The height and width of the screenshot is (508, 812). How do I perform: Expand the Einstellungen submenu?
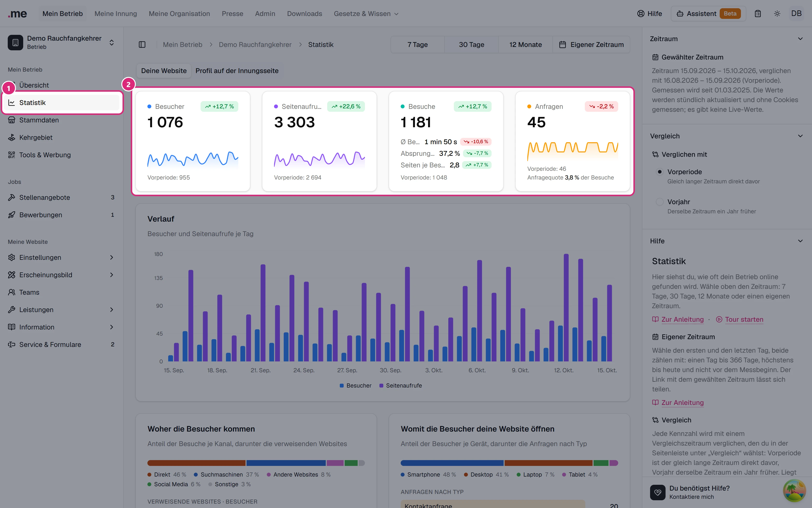tap(112, 258)
